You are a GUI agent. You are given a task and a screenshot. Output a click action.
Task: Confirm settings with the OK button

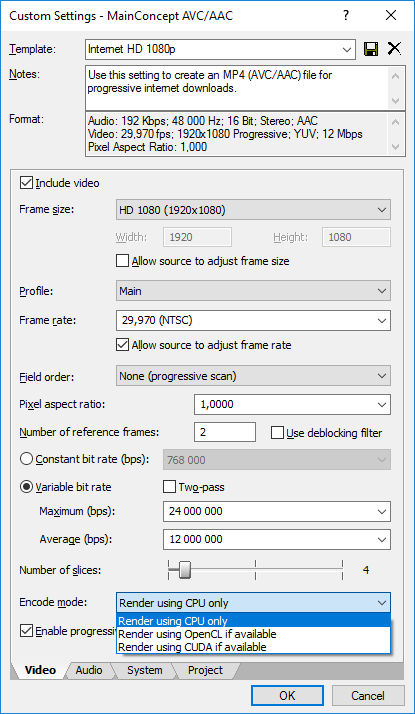point(287,696)
